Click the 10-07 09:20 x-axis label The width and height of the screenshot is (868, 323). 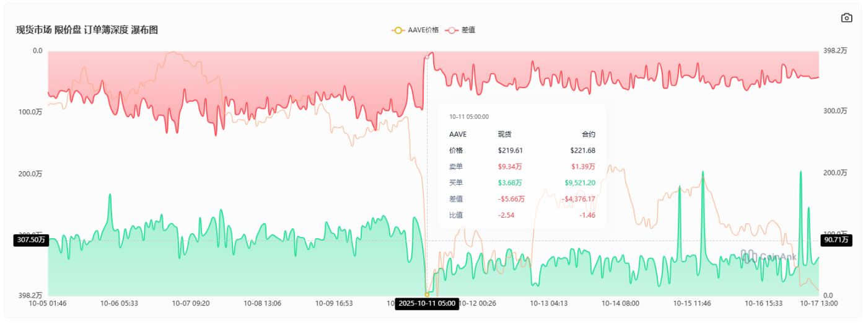(x=191, y=304)
